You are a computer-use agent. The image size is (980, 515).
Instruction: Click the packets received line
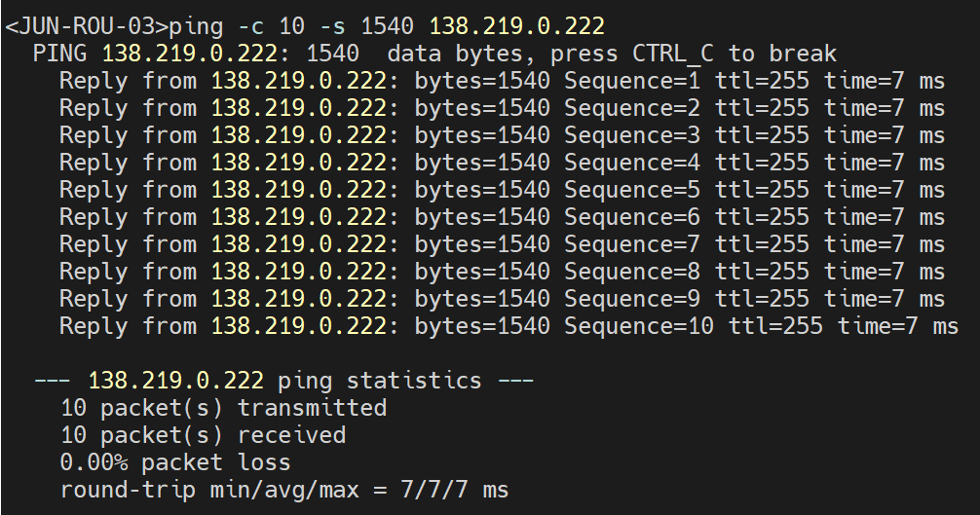click(203, 434)
